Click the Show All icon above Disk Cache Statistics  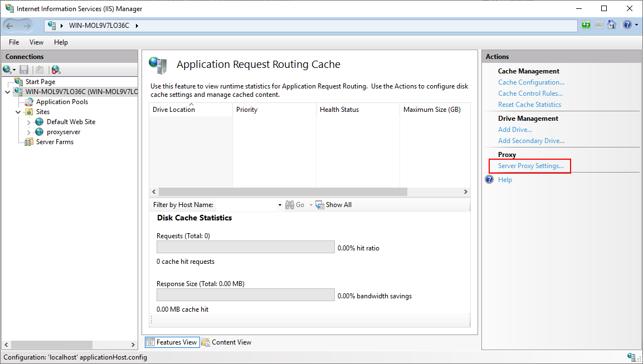319,205
